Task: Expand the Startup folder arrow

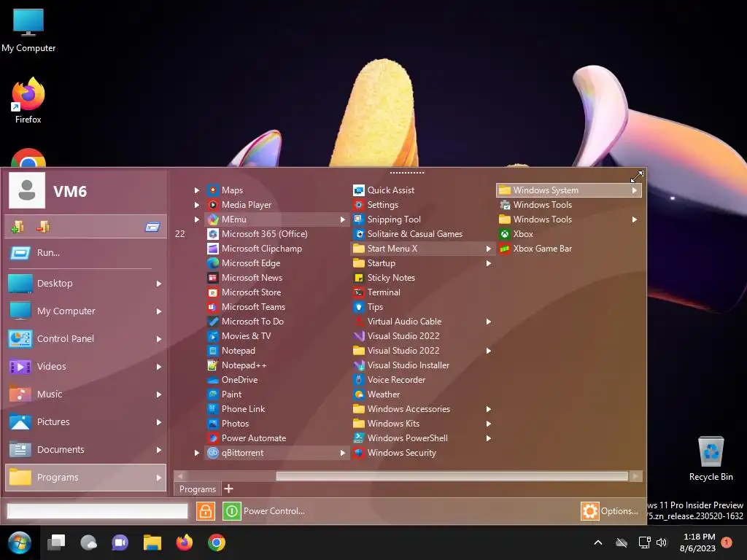Action: tap(488, 263)
